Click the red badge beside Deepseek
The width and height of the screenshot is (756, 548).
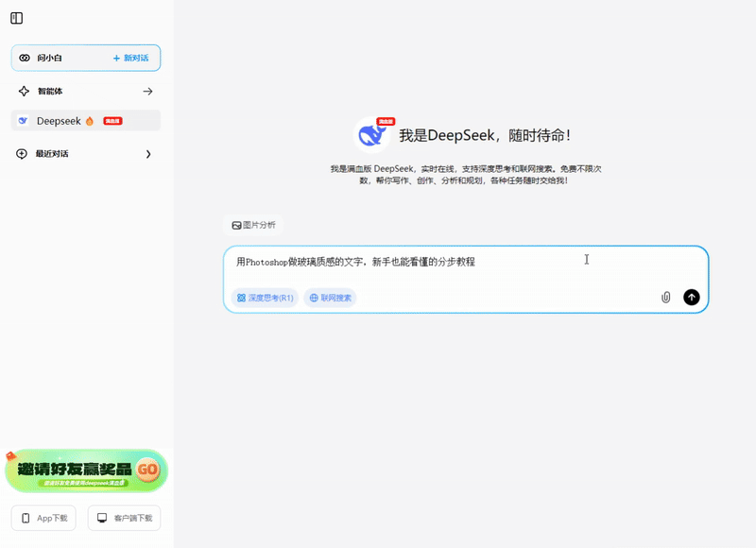click(112, 121)
